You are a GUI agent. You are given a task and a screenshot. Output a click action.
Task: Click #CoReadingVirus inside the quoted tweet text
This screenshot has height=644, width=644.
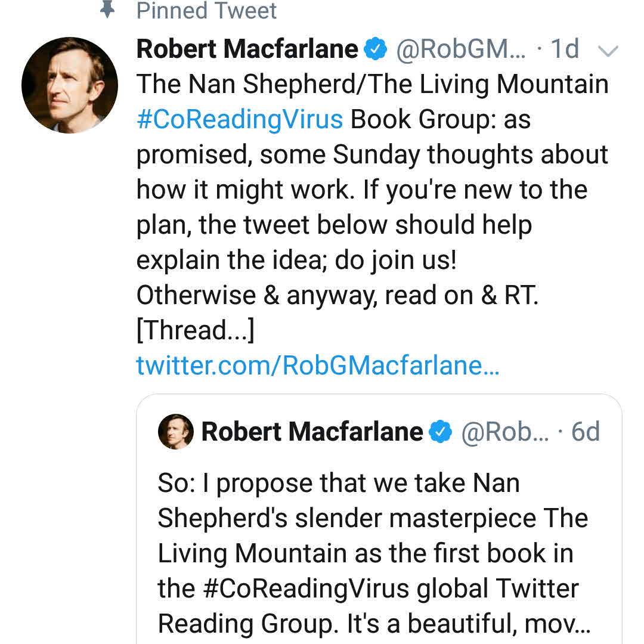coord(309,589)
